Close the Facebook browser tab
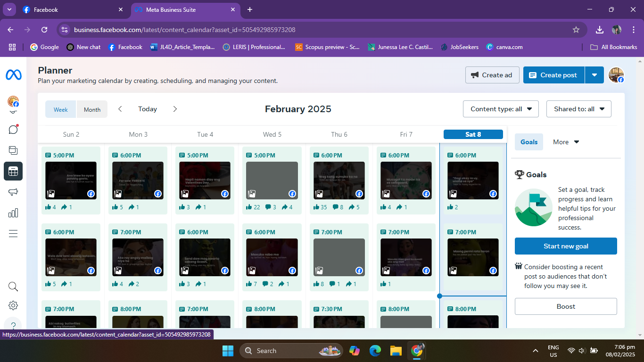Viewport: 644px width, 362px height. click(x=121, y=9)
